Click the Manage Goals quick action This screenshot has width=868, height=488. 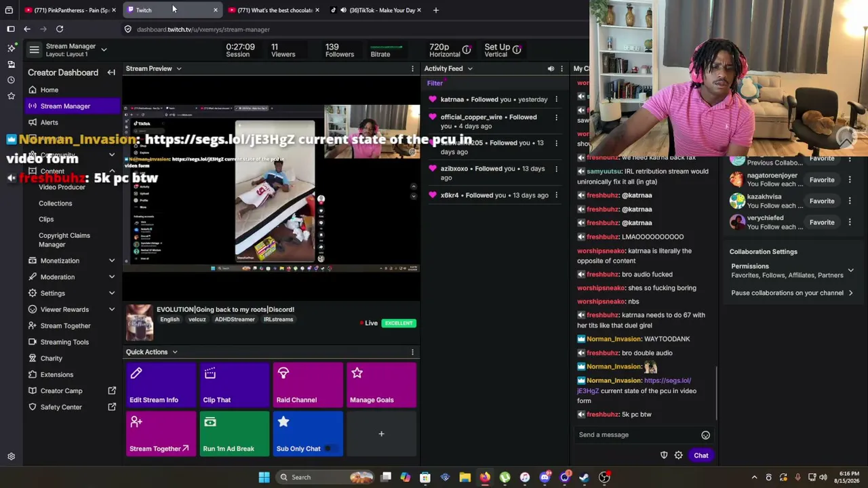[x=382, y=386]
